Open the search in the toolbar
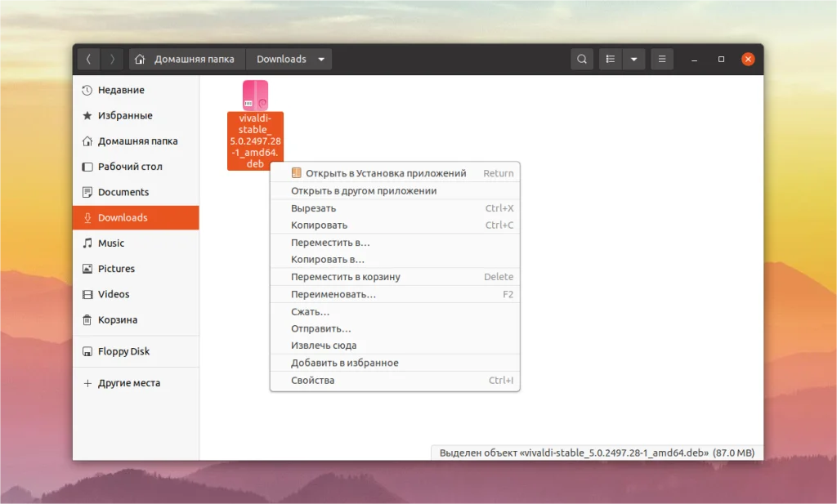The height and width of the screenshot is (504, 837). point(581,59)
